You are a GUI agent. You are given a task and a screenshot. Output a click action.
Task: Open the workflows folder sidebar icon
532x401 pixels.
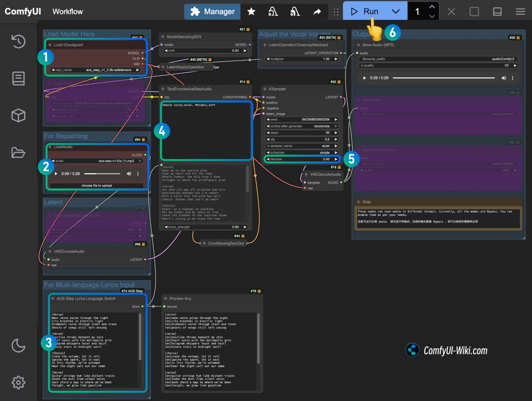click(x=18, y=152)
